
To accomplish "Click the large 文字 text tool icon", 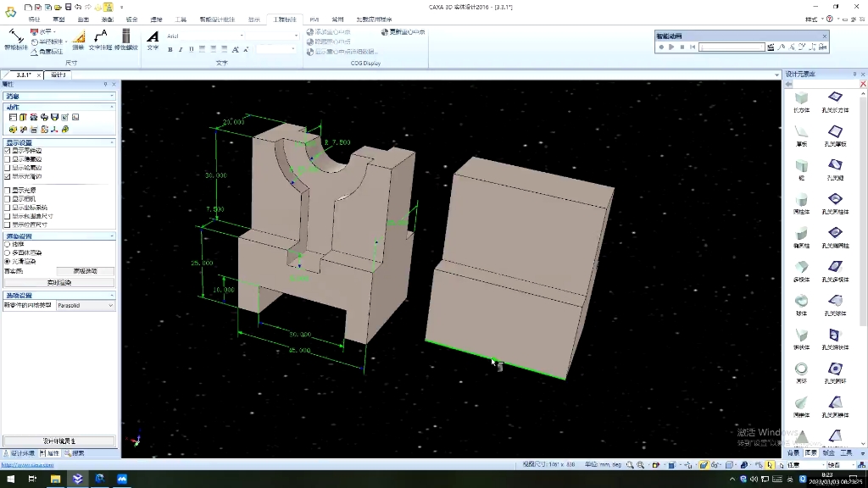I will pyautogui.click(x=153, y=39).
